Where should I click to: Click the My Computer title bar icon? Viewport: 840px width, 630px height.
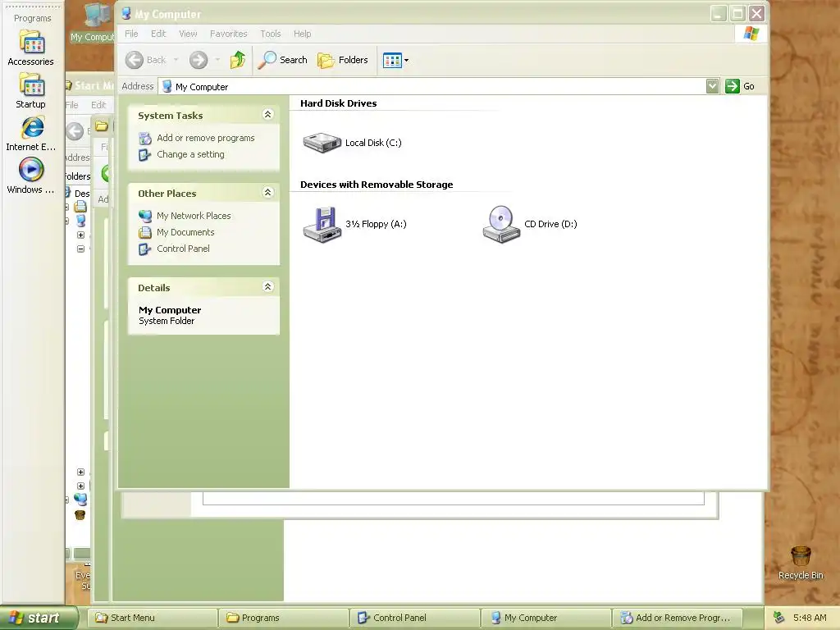(x=126, y=14)
